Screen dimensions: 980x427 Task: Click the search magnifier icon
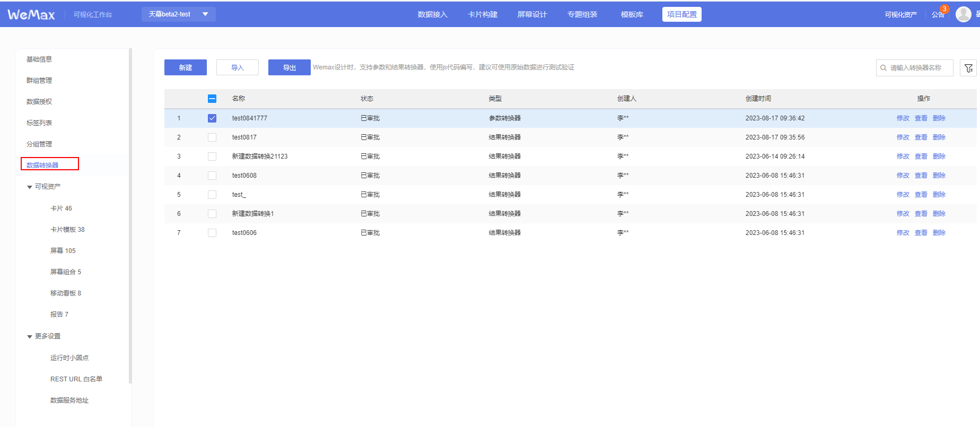[x=883, y=68]
